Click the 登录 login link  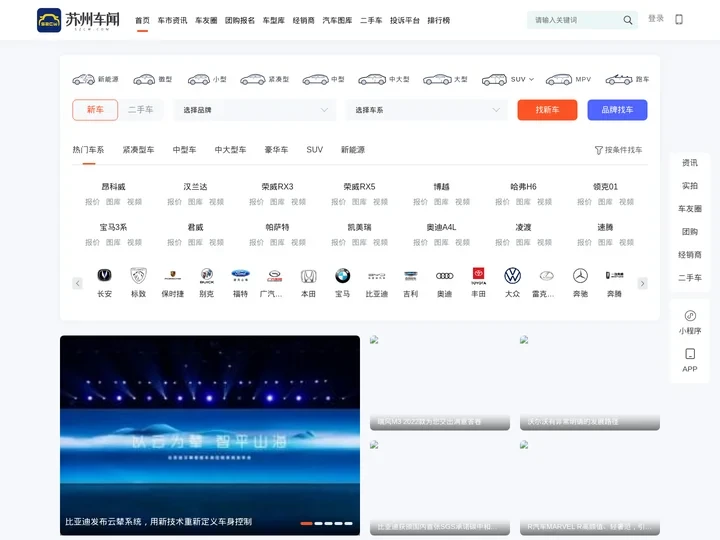pos(656,18)
